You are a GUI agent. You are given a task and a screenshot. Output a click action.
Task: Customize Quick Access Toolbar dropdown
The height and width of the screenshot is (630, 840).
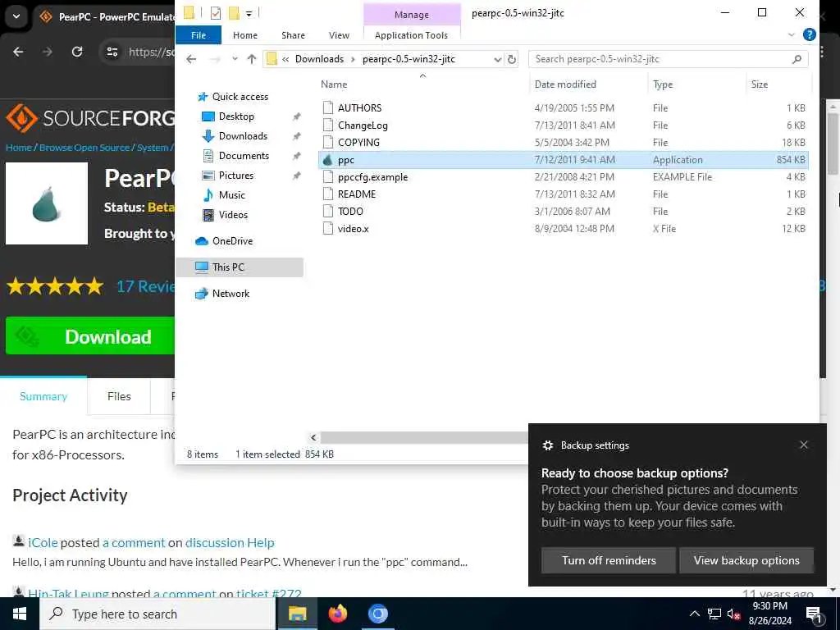(x=249, y=13)
